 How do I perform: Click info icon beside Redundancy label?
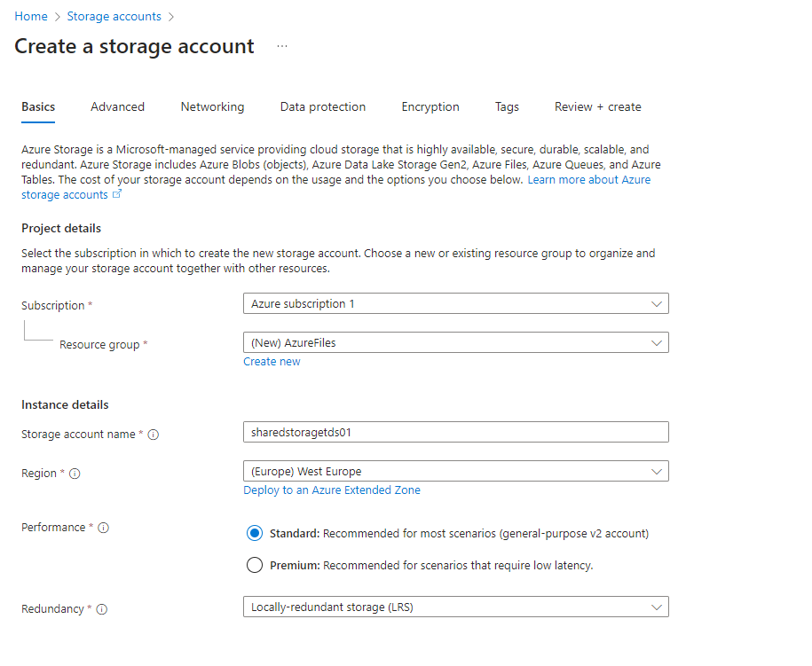click(x=101, y=609)
